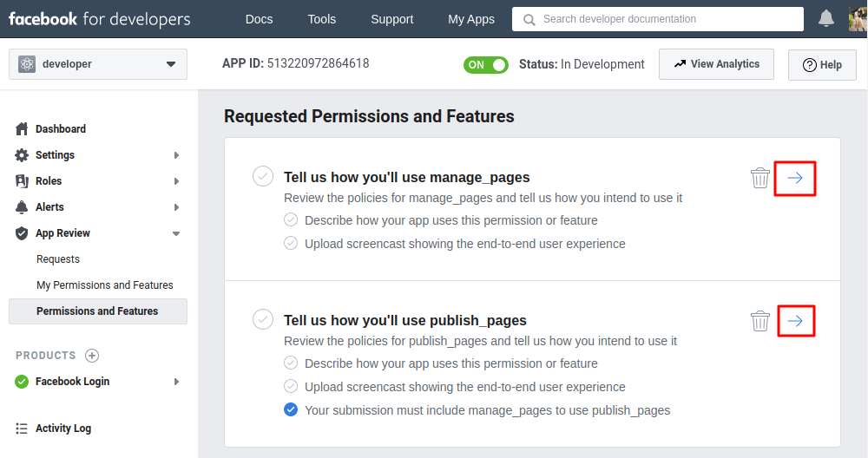
Task: Click the Roles badge icon
Action: [x=22, y=181]
